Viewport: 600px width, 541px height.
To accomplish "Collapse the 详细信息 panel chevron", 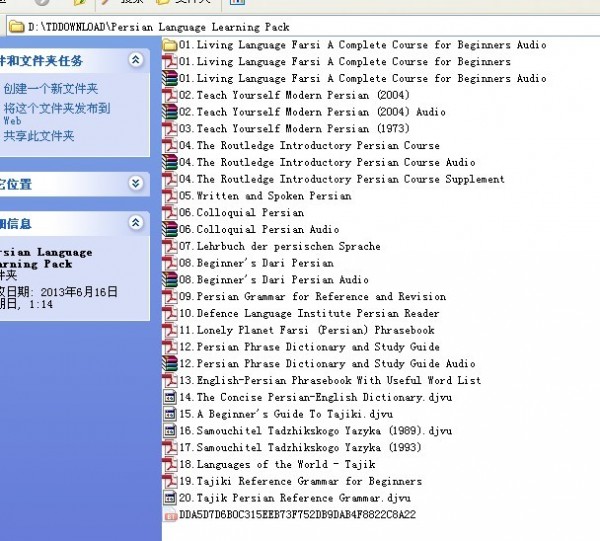I will (136, 223).
